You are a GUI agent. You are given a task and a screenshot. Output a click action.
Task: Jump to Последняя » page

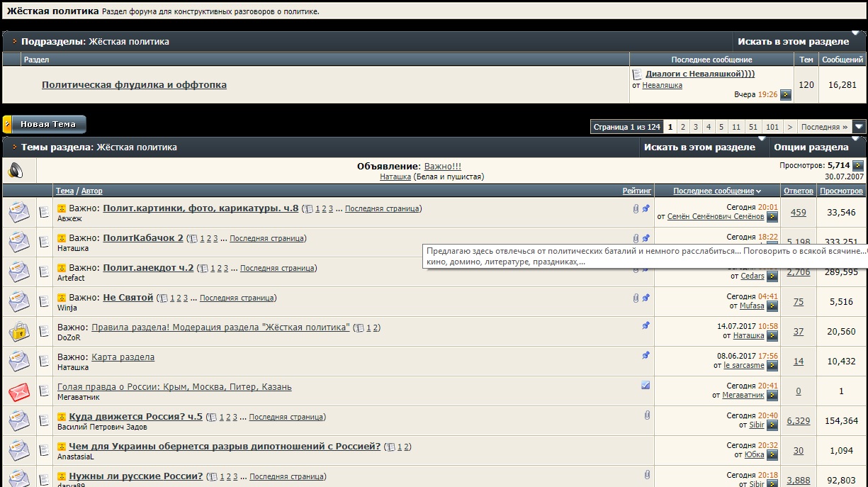pyautogui.click(x=825, y=127)
